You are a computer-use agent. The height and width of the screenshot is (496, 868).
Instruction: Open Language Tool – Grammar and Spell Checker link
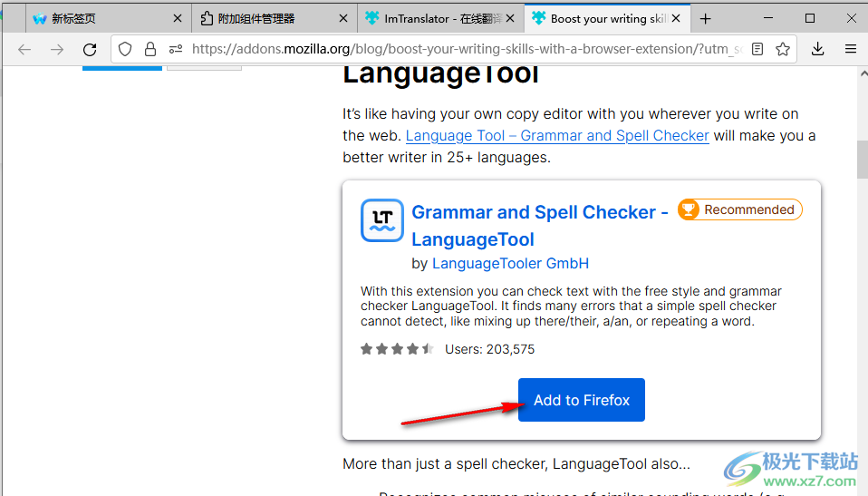pyautogui.click(x=557, y=135)
